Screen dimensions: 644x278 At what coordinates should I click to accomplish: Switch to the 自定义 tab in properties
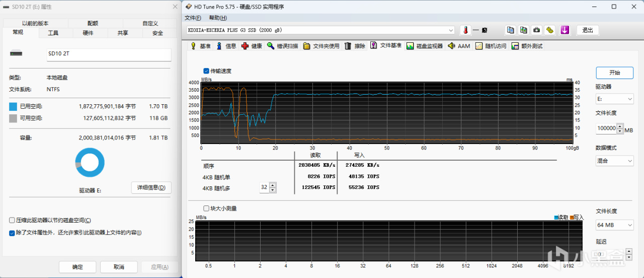(150, 23)
